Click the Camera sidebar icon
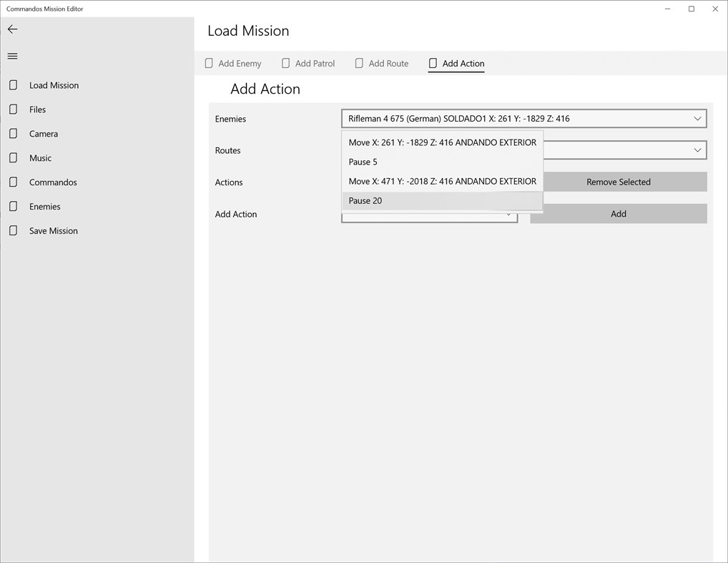 (x=14, y=133)
